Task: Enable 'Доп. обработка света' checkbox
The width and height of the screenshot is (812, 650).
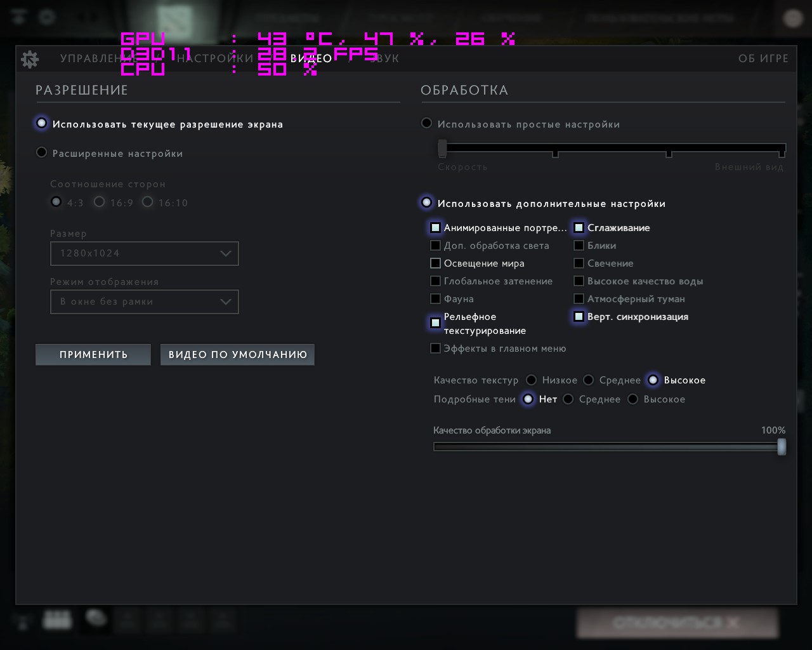Action: pos(435,245)
